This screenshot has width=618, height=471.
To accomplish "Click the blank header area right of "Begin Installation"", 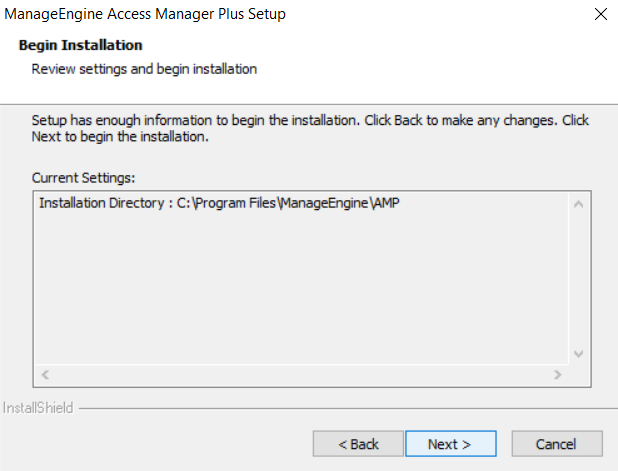I will pyautogui.click(x=400, y=50).
